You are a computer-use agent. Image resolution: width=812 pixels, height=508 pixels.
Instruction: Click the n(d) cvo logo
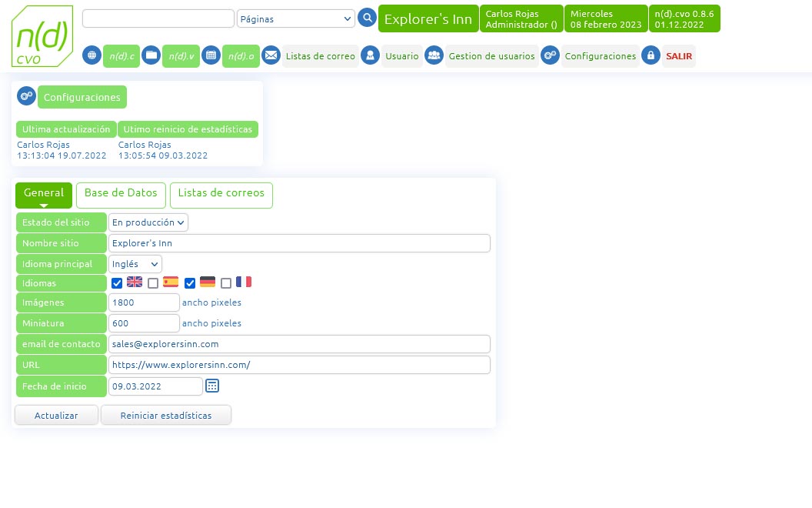[42, 36]
